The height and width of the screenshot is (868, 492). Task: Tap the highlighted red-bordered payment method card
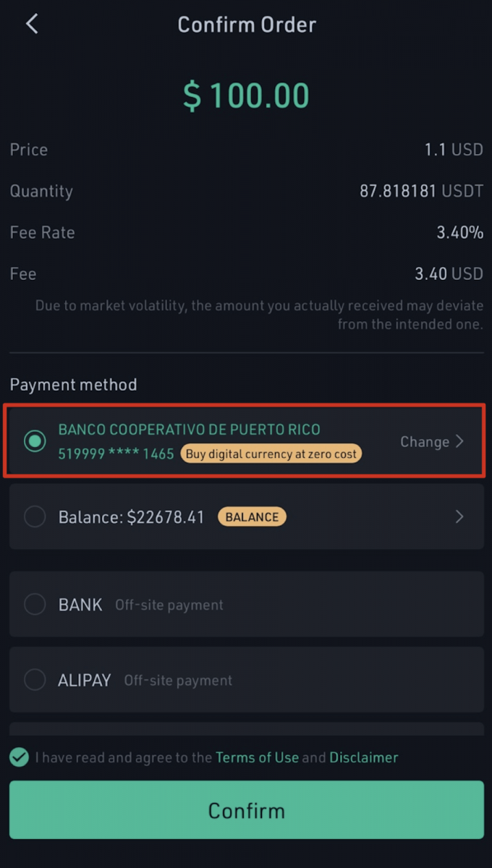(x=246, y=441)
